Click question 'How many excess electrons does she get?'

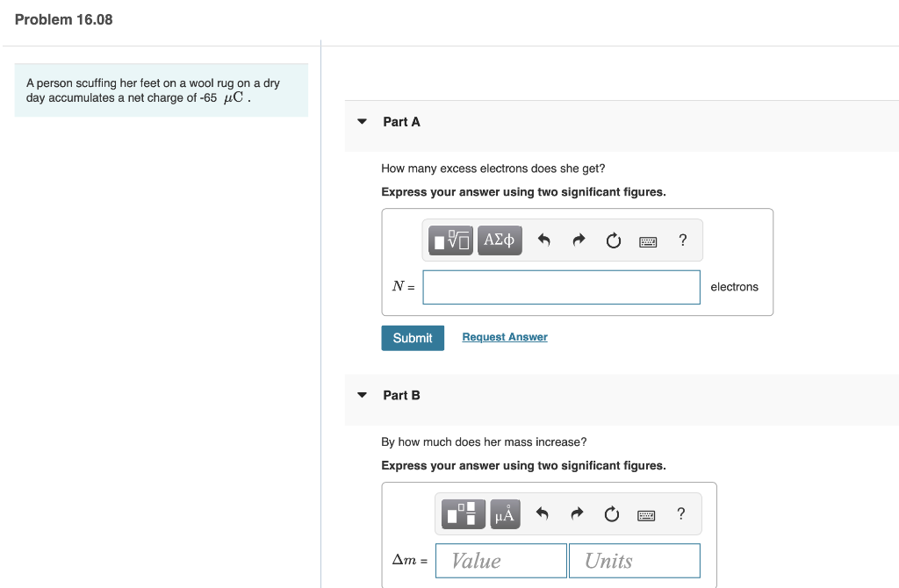(493, 169)
